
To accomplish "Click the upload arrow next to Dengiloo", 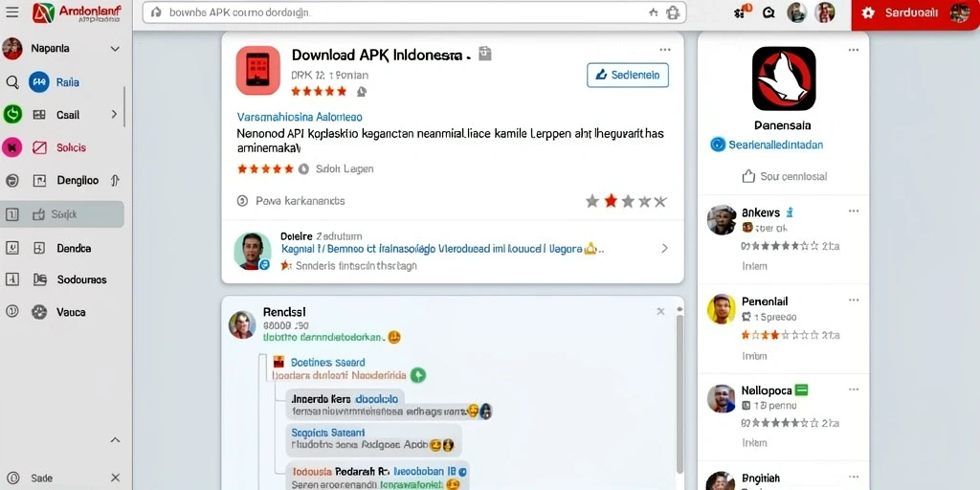I will pos(115,181).
